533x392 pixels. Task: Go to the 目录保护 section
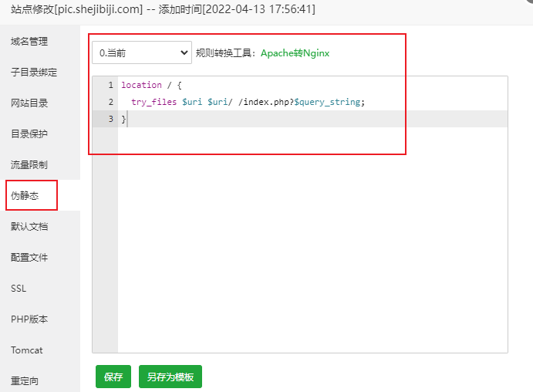pos(29,133)
